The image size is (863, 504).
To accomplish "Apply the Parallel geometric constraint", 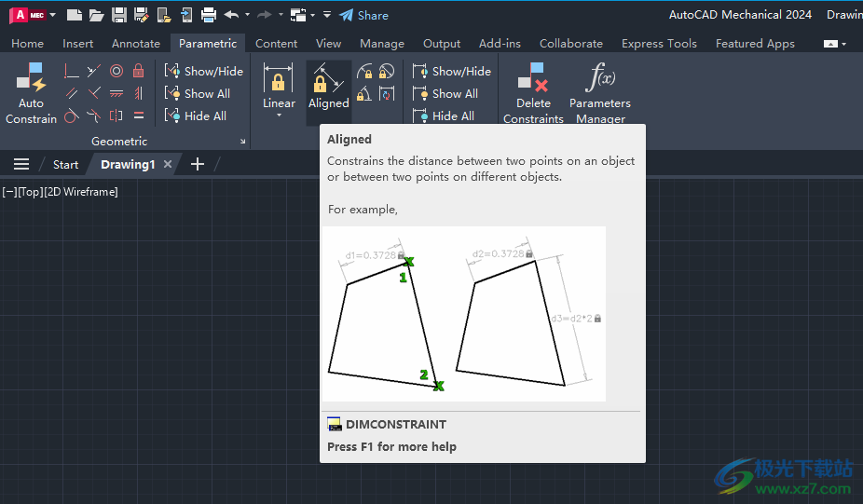I will coord(72,93).
